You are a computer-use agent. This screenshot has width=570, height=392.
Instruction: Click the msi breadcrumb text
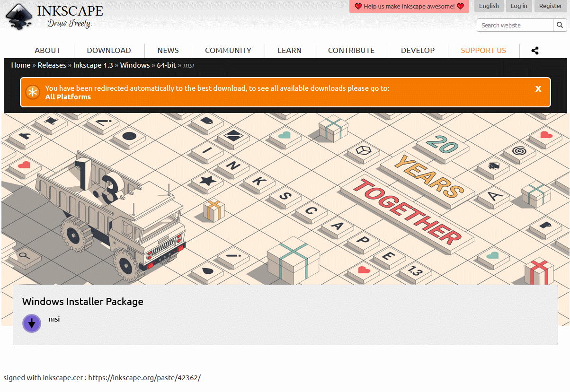(188, 65)
